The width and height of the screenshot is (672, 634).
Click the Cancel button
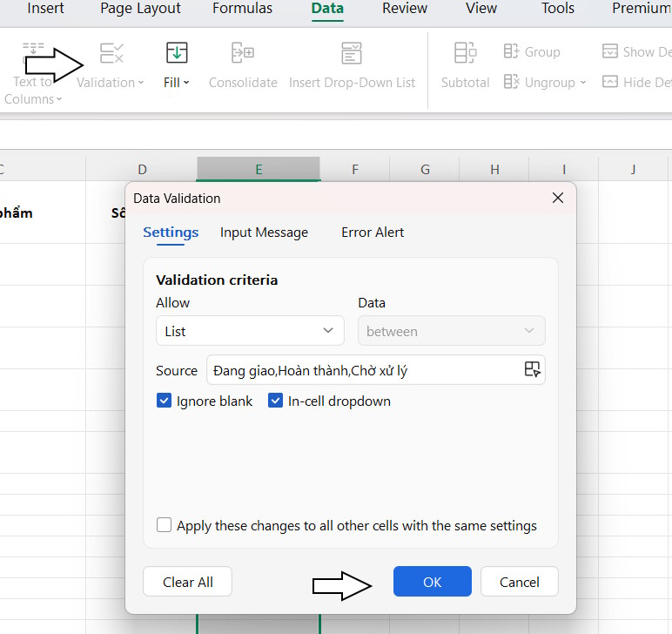click(519, 582)
